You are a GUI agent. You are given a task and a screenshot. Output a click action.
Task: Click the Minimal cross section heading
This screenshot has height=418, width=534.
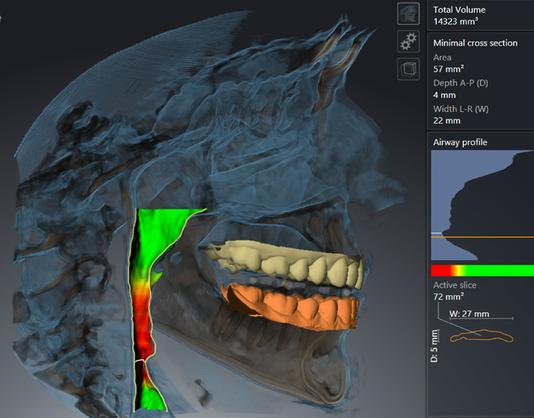pos(475,43)
